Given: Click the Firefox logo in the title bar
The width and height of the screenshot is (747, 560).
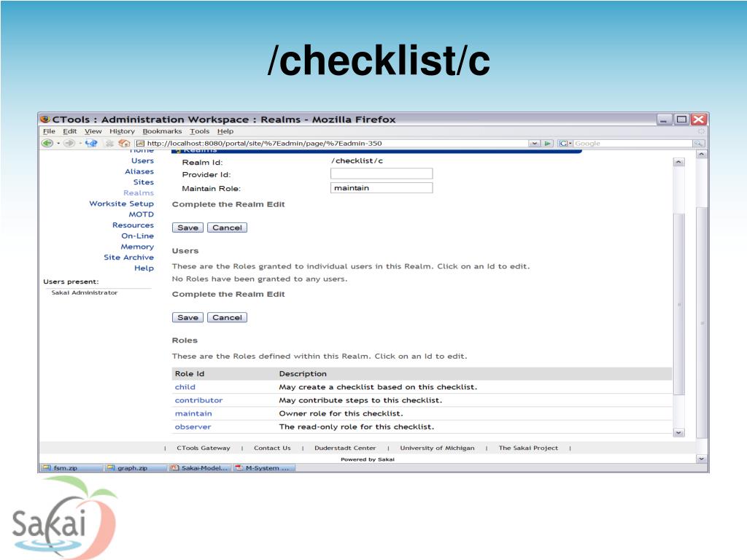Looking at the screenshot, I should pos(45,119).
